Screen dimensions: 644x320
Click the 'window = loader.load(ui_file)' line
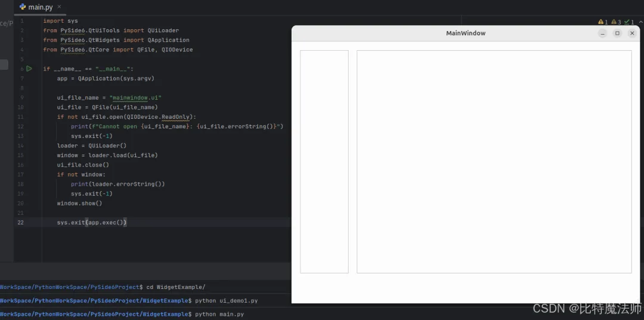point(107,155)
